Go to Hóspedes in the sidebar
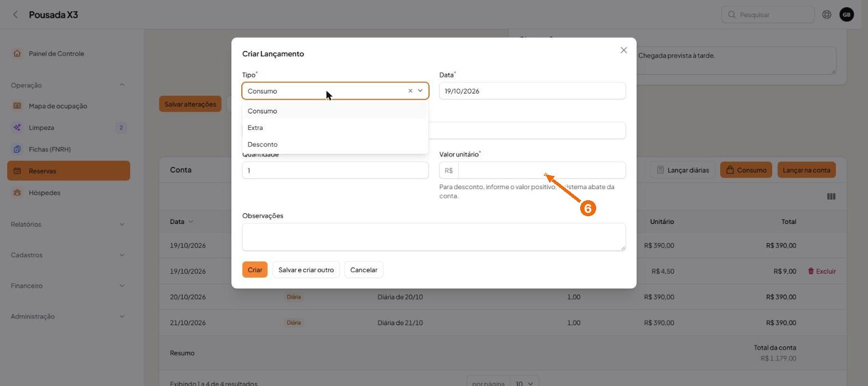This screenshot has width=868, height=386. pos(69,192)
